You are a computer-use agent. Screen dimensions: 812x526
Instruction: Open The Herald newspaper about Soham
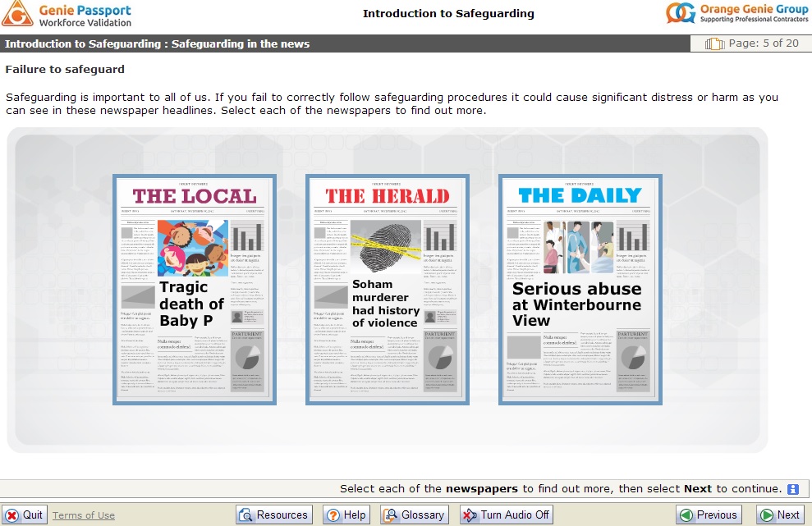[x=388, y=290]
